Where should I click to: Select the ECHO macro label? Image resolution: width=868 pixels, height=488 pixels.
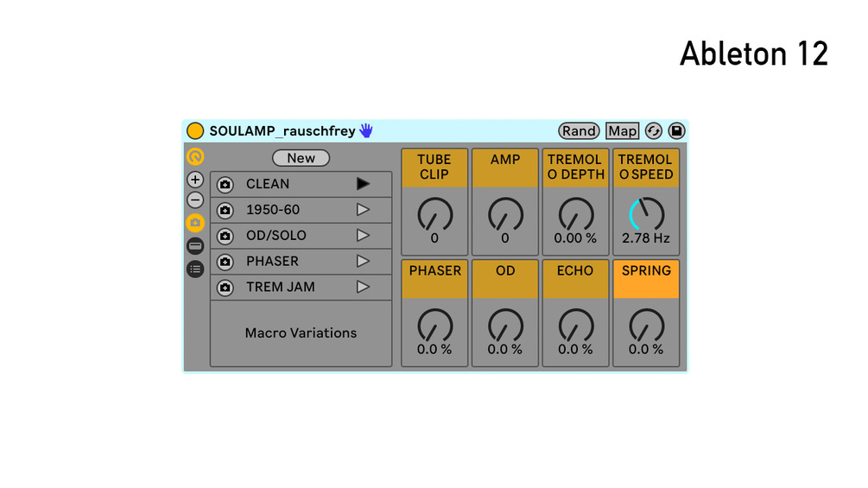[576, 278]
